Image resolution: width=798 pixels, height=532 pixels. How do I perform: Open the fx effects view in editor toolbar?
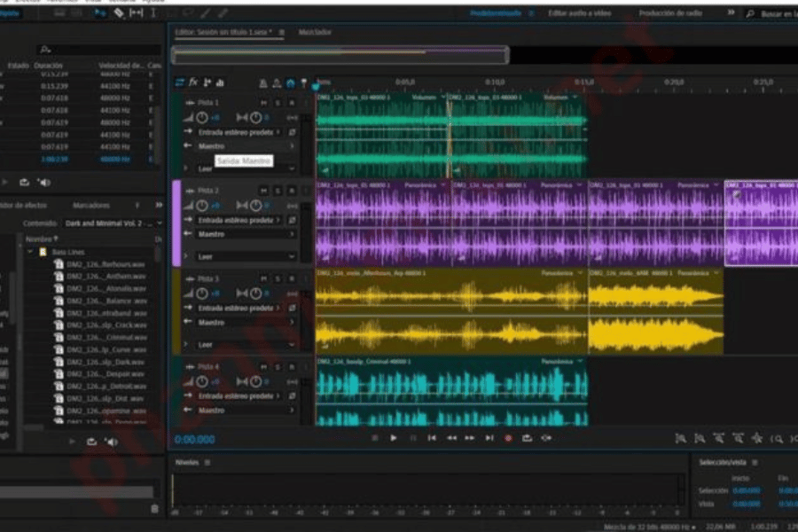click(x=193, y=82)
